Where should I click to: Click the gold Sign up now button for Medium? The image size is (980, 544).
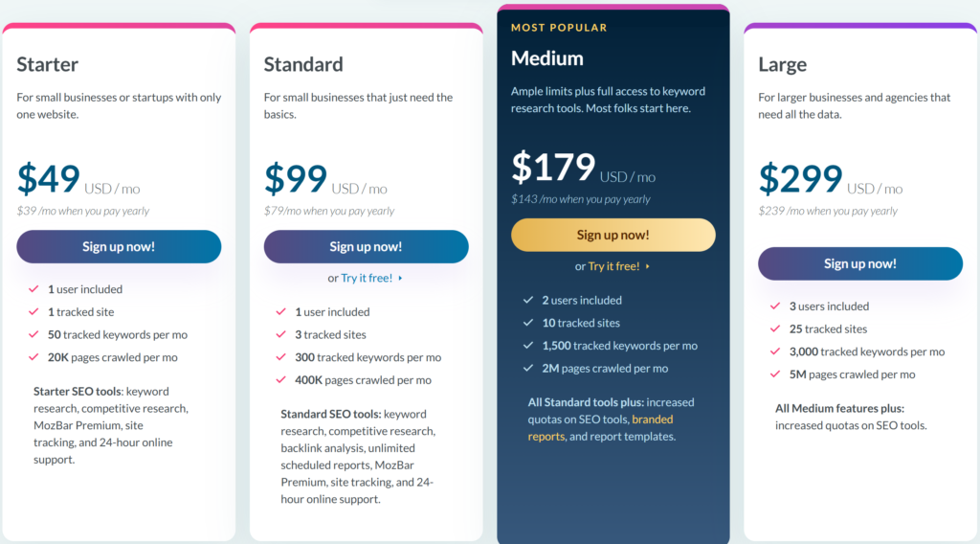613,235
